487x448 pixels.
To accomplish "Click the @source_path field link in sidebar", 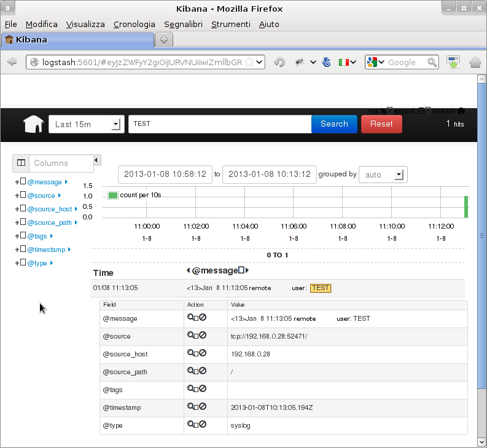I will tap(49, 222).
